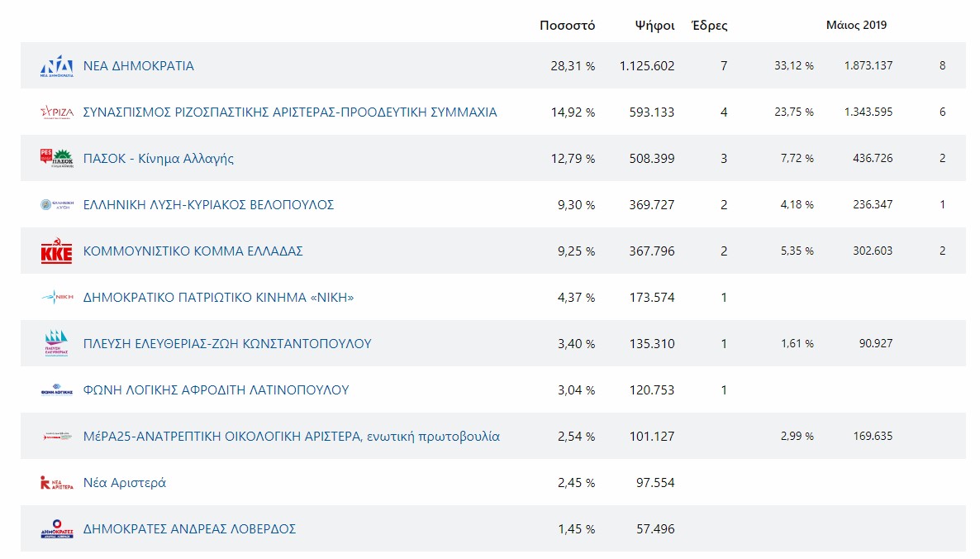The image size is (980, 559).
Task: Click the ΝΙΚΗ party logo
Action: click(x=57, y=297)
